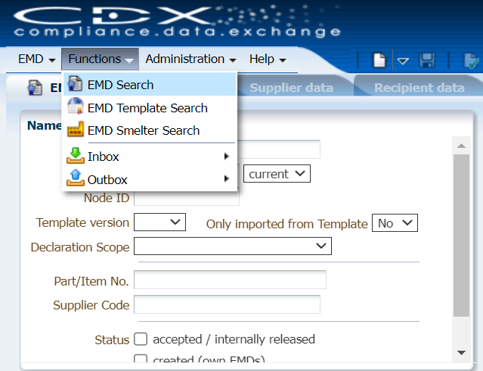The image size is (483, 371).
Task: Open dropdown arrow next to new document icon
Action: [x=403, y=61]
